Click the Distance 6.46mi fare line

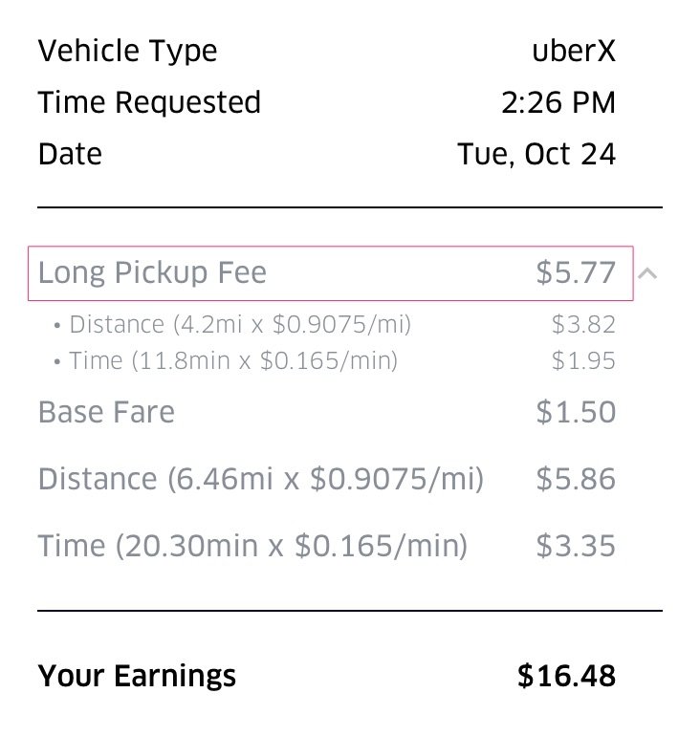click(x=260, y=479)
